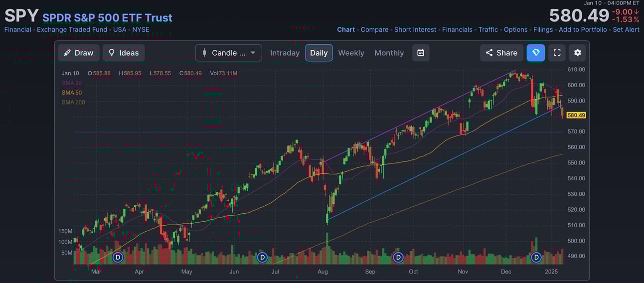Click the Share button
The width and height of the screenshot is (644, 283).
tap(501, 53)
